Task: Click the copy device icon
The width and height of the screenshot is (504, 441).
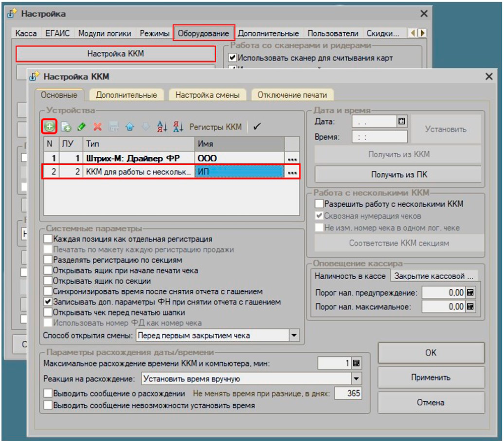Action: click(66, 127)
